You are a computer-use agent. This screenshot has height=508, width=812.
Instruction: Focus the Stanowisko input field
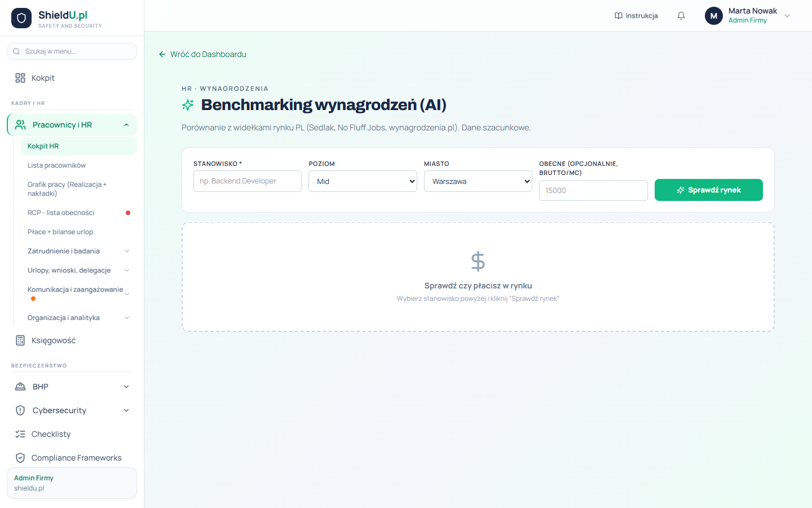(248, 181)
